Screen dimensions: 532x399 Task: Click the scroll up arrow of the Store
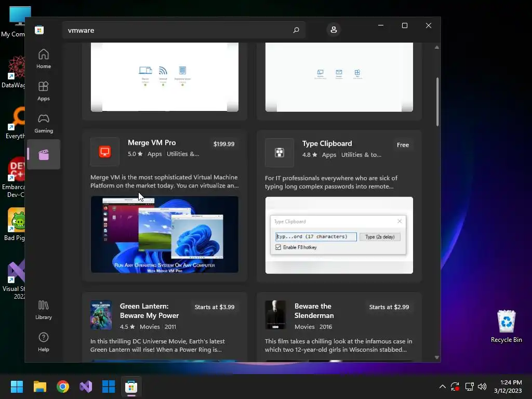[436, 47]
